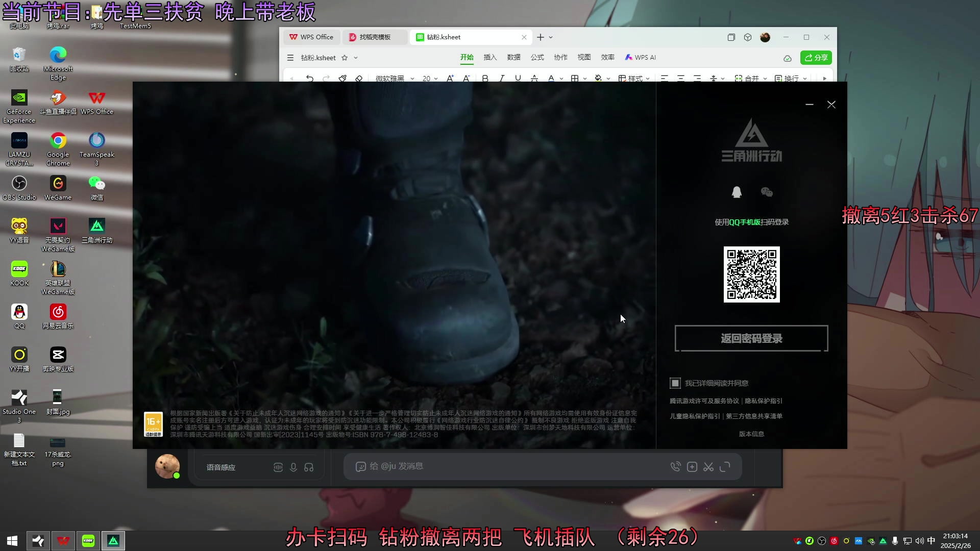Open emoji picker in message box
This screenshot has width=980, height=551.
pos(360,467)
